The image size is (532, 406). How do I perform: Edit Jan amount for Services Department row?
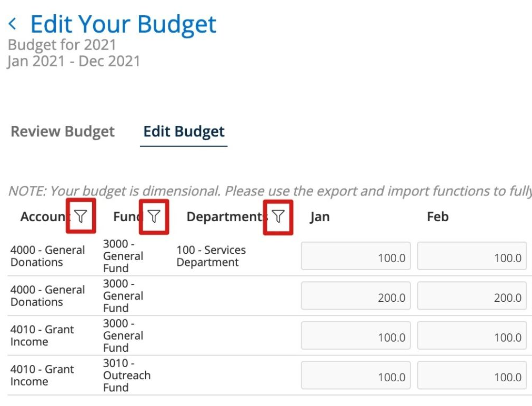356,256
